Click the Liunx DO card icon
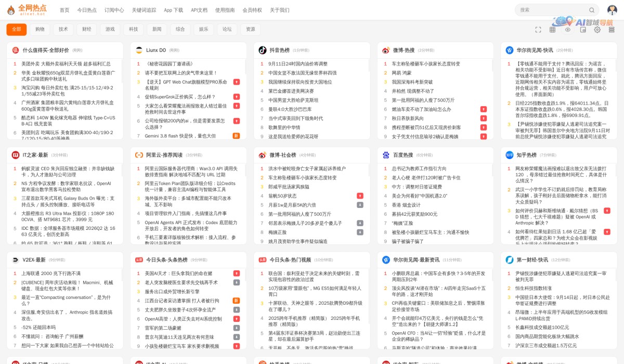The image size is (624, 364). 139,50
